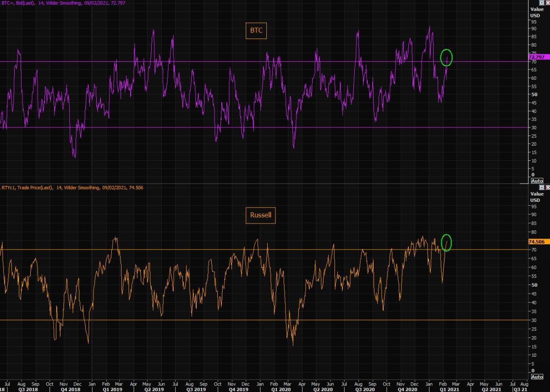Viewport: 550px width, 392px height.
Task: Maximize the Russell chart panel
Action: 541,187
